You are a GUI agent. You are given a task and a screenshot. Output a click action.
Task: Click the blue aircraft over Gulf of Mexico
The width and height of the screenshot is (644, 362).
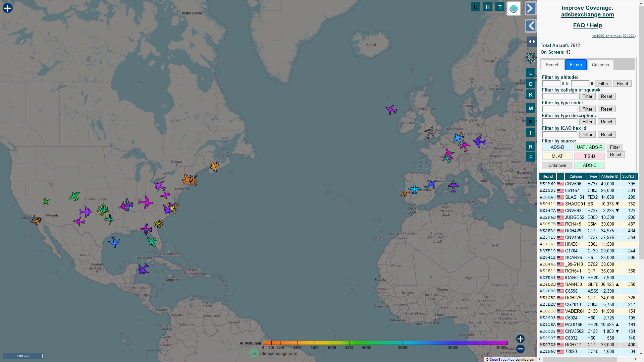pos(114,242)
